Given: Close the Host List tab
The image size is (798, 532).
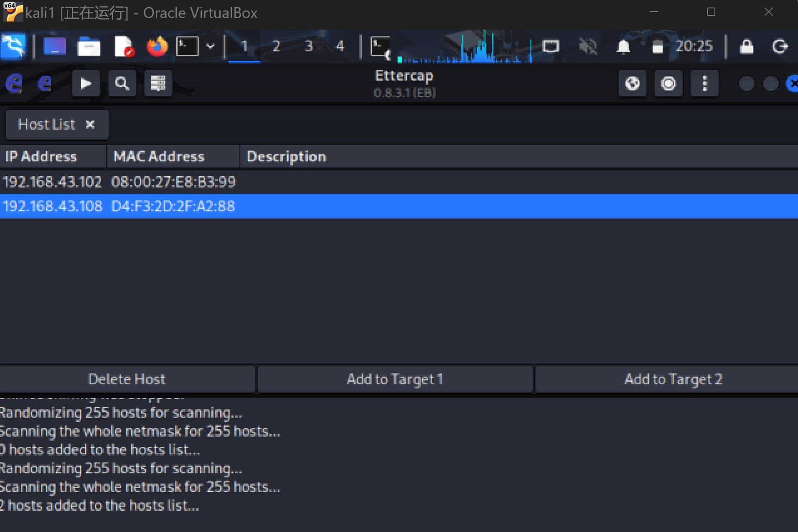Looking at the screenshot, I should [x=90, y=124].
